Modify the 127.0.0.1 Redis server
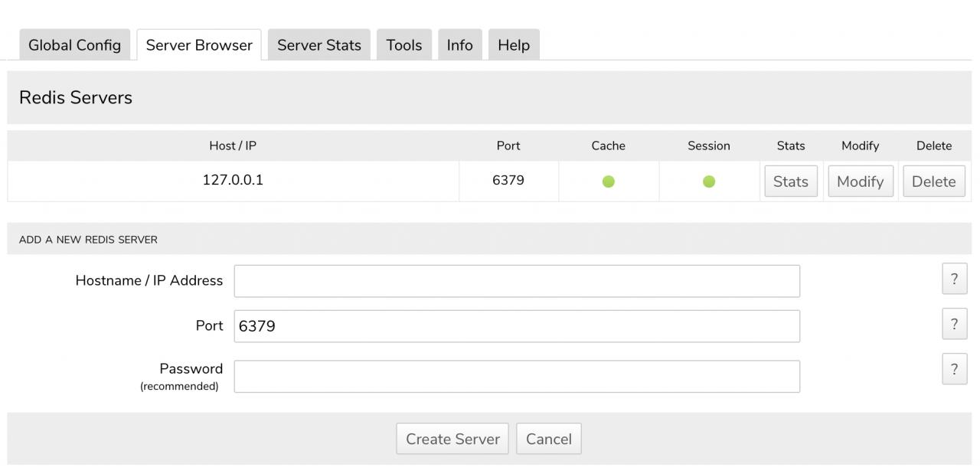The image size is (980, 474). [x=860, y=181]
